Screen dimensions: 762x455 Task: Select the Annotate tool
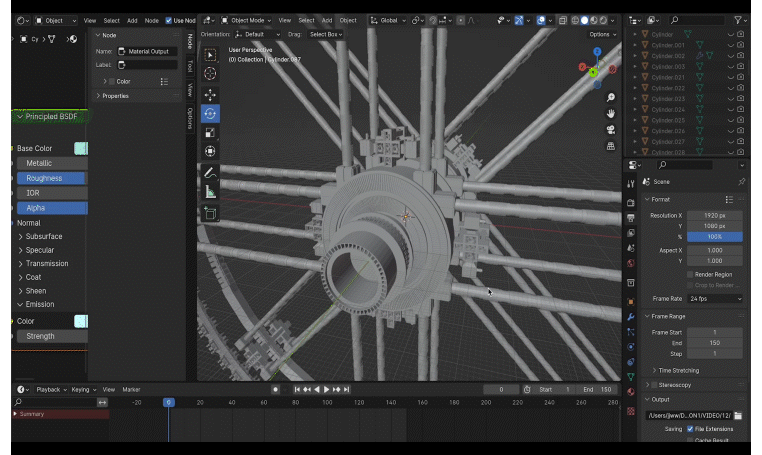coord(210,173)
